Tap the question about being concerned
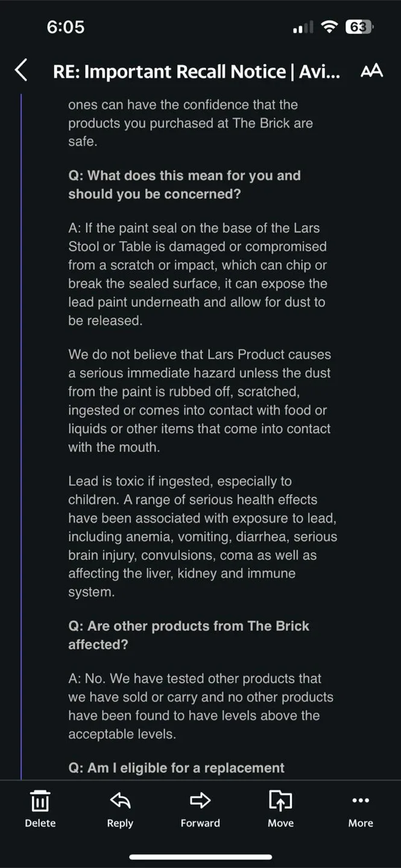The height and width of the screenshot is (868, 401). [184, 185]
